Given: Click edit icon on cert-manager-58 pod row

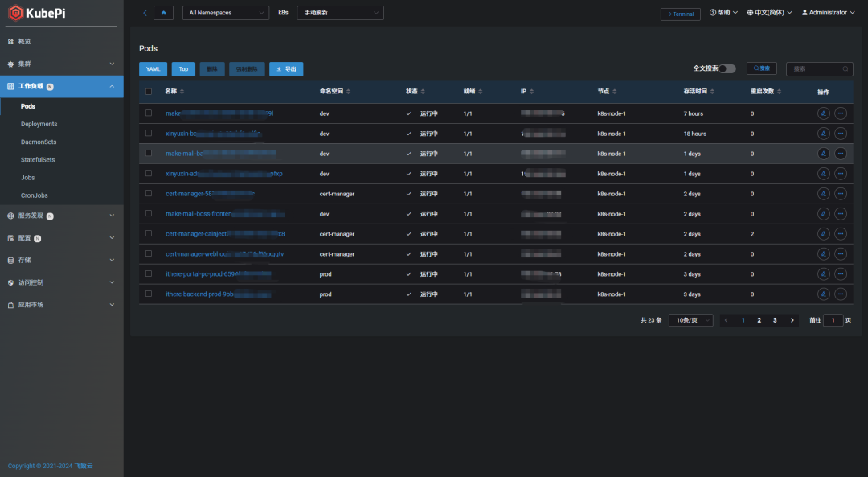Looking at the screenshot, I should 824,194.
